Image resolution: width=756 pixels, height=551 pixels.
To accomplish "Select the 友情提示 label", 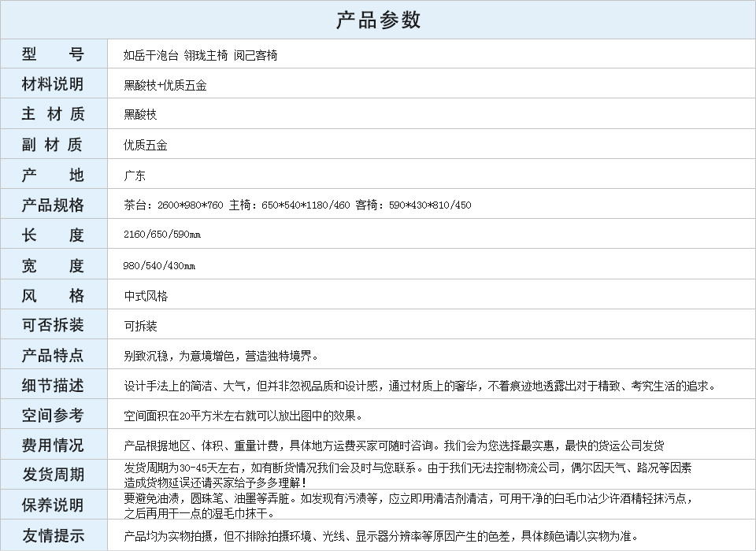I will click(53, 535).
